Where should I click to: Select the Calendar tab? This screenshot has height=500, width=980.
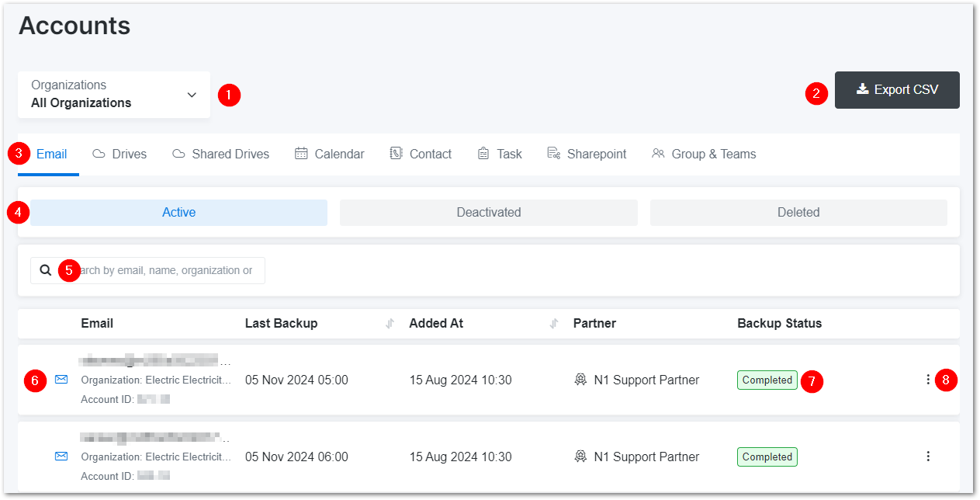(x=329, y=154)
